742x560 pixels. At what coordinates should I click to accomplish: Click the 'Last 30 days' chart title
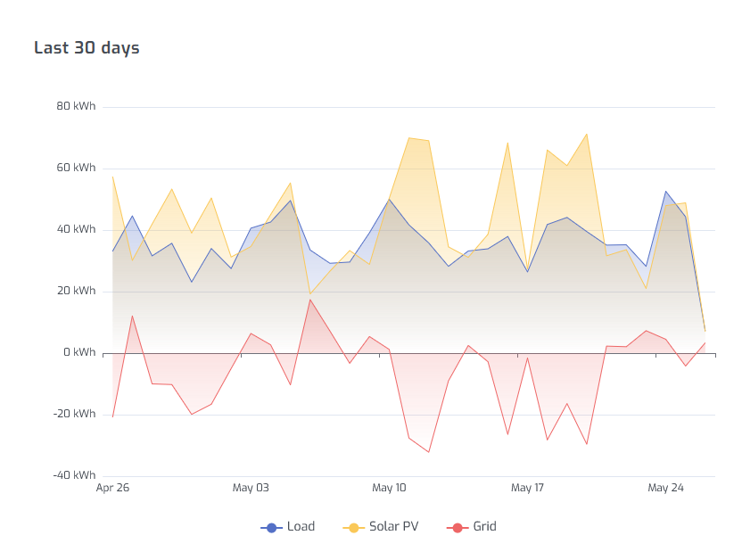pos(87,48)
